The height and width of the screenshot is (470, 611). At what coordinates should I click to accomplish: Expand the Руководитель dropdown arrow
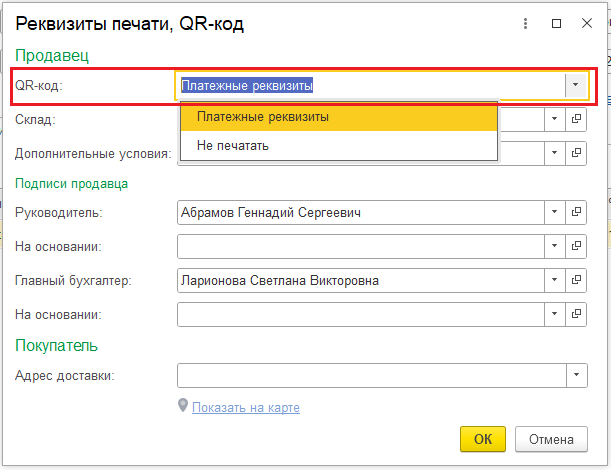coord(554,212)
